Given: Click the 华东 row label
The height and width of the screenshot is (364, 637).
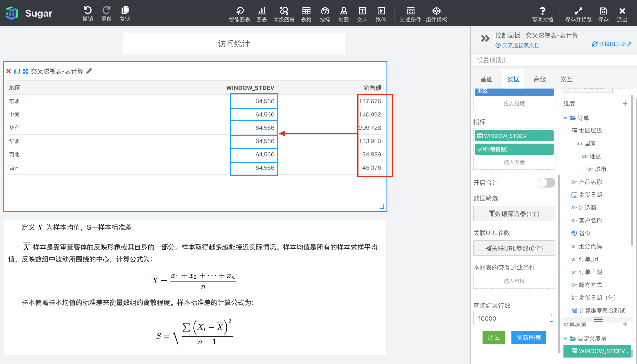Looking at the screenshot, I should coord(14,128).
